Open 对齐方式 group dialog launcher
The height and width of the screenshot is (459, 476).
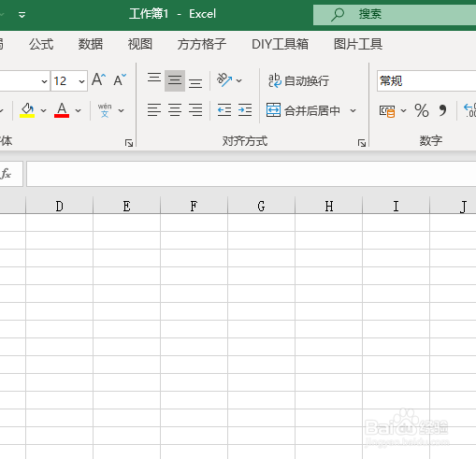coord(362,143)
